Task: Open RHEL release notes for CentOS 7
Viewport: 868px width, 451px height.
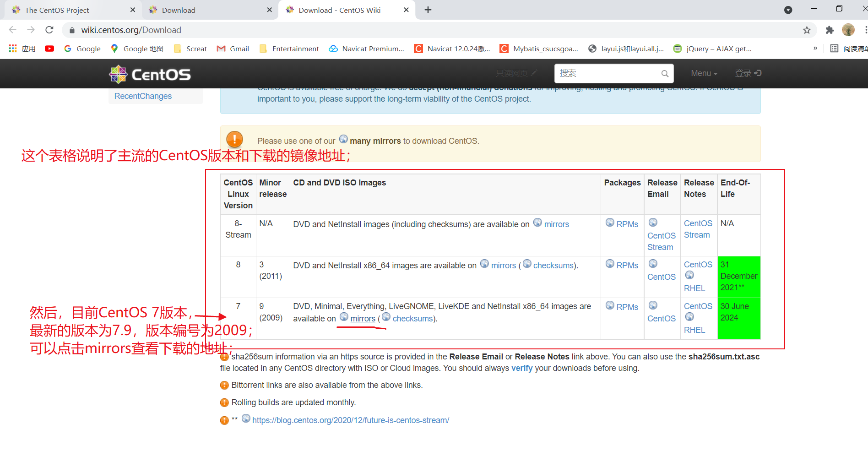Action: pos(694,330)
